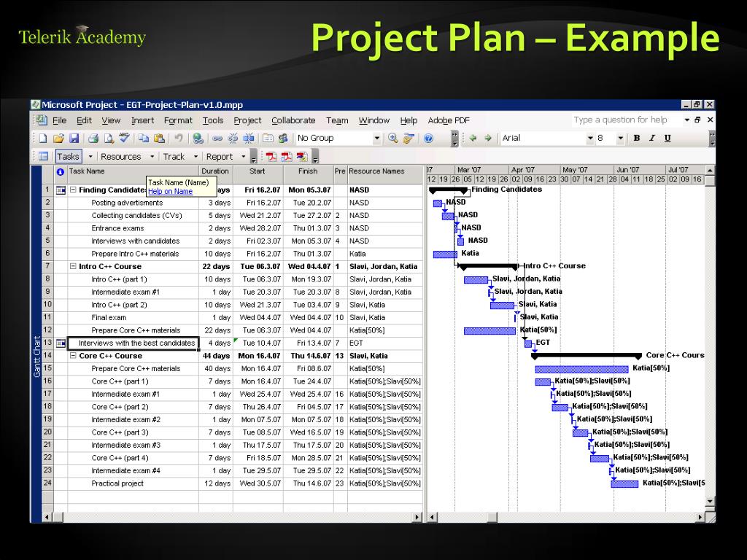Insert hyperlink with the globe icon

coord(198,138)
